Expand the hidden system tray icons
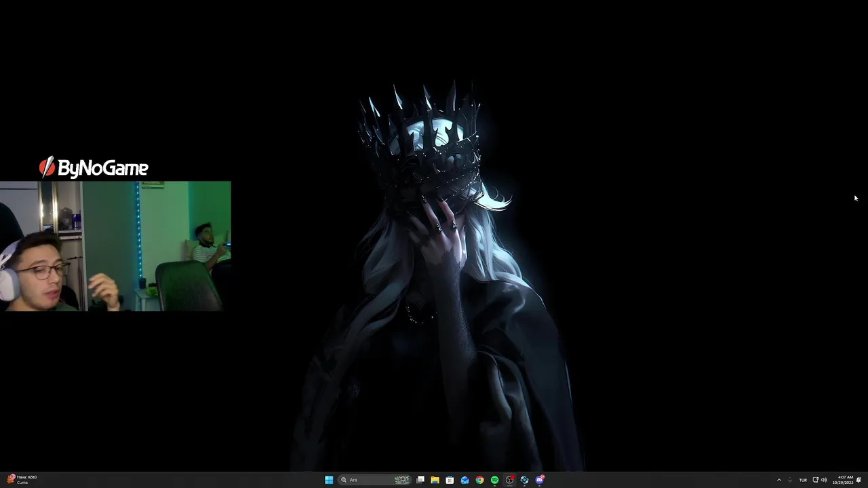Viewport: 868px width, 488px height. click(778, 480)
